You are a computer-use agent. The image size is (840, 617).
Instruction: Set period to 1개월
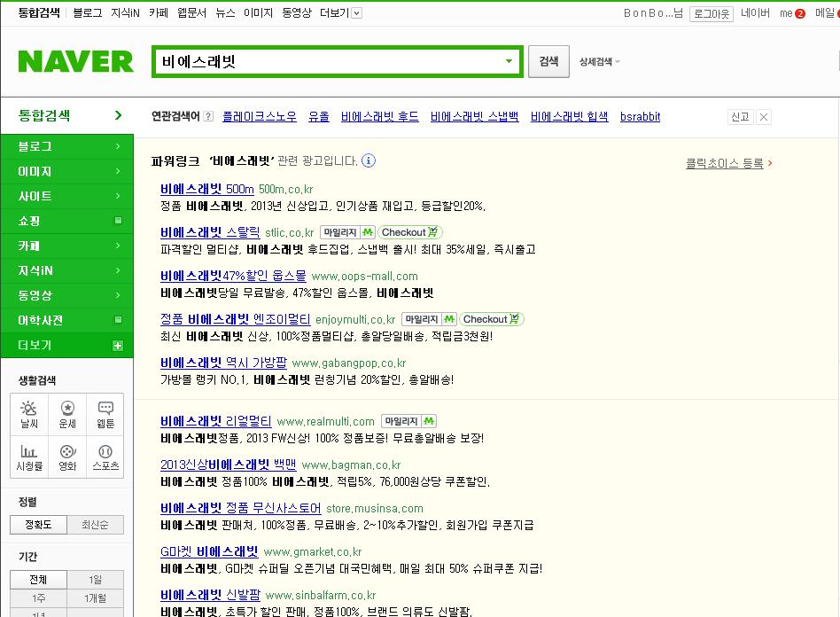coord(96,597)
